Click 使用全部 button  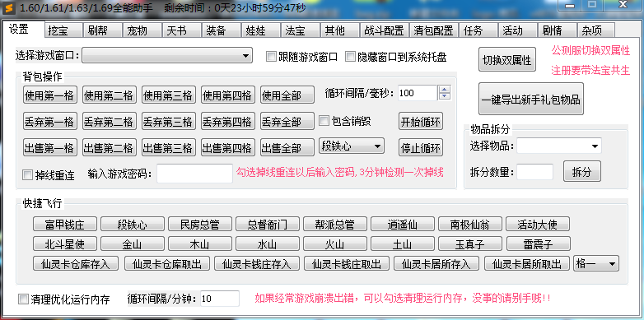click(287, 95)
